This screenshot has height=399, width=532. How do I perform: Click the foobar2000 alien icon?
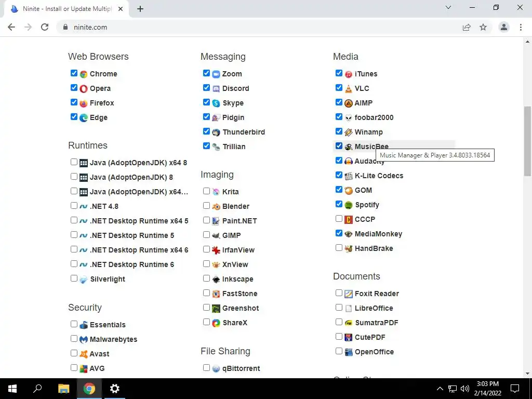click(x=349, y=118)
